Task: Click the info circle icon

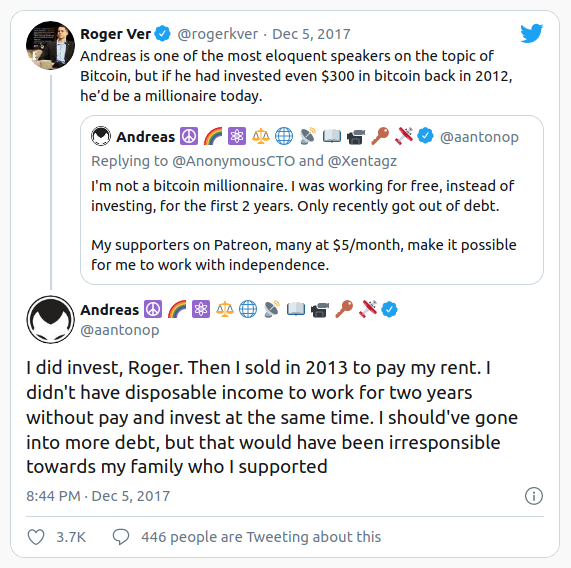Action: pyautogui.click(x=534, y=496)
